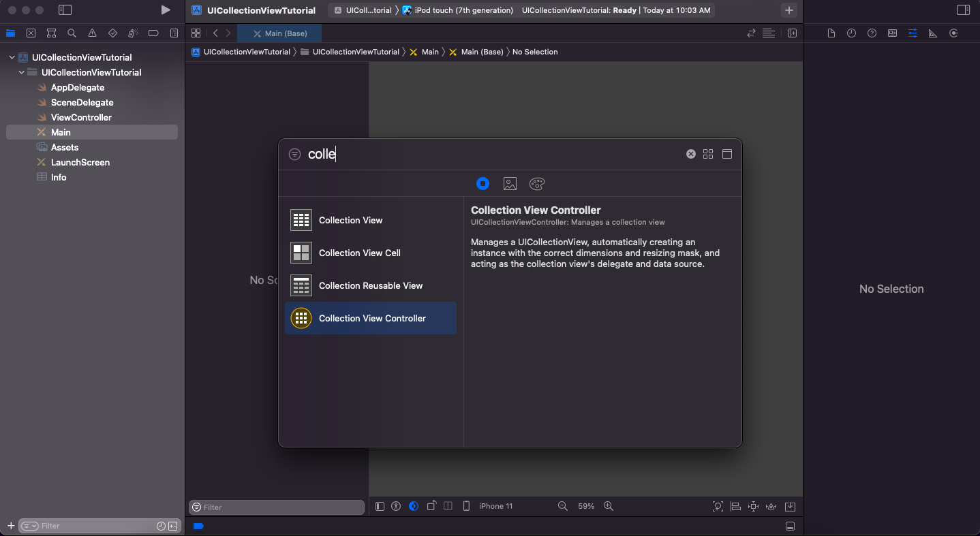Image resolution: width=980 pixels, height=536 pixels.
Task: Collapse the UICollectionViewTutorial group folder
Action: pos(21,72)
